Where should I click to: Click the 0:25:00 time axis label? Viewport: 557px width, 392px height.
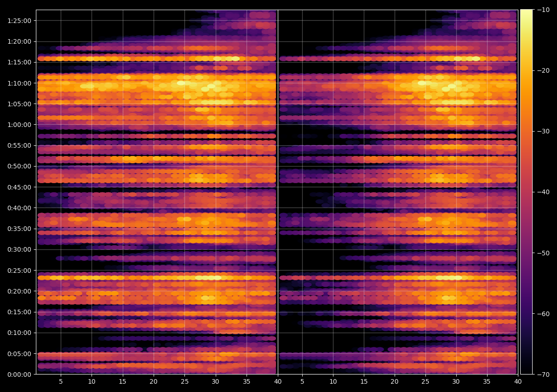[x=19, y=271]
